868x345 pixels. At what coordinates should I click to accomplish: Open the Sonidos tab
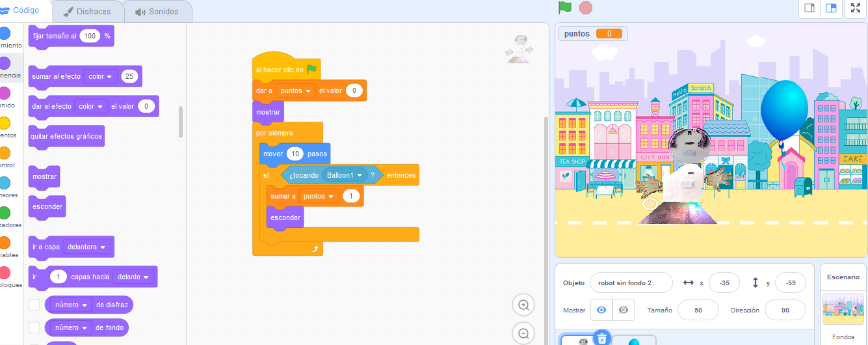(x=157, y=12)
